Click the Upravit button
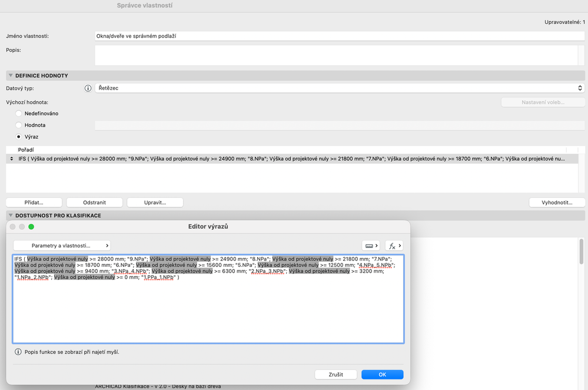The width and height of the screenshot is (588, 390). tap(155, 203)
